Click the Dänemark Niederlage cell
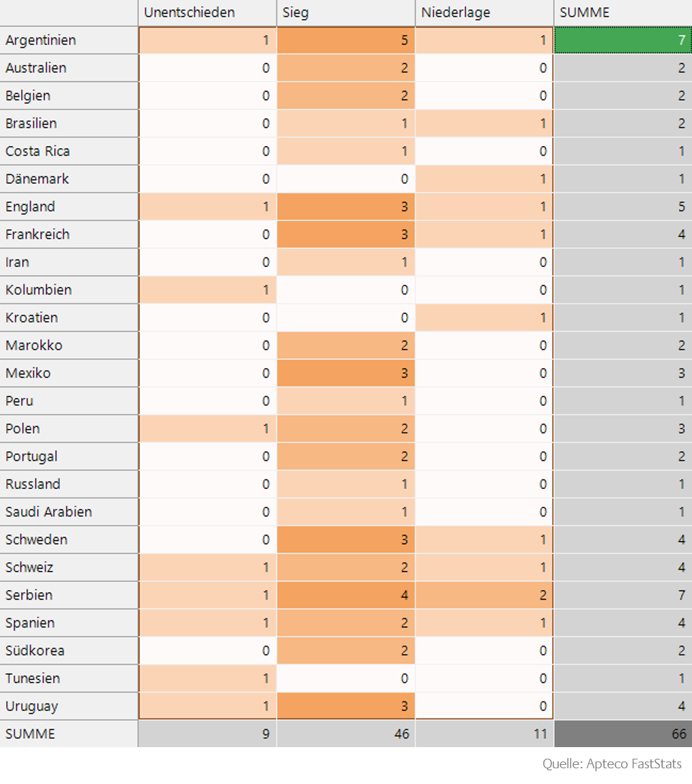 pyautogui.click(x=484, y=179)
